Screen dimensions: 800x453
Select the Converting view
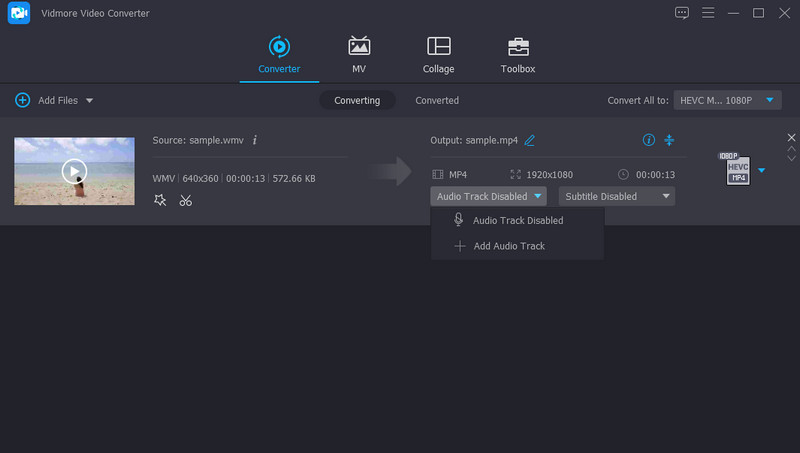tap(357, 100)
